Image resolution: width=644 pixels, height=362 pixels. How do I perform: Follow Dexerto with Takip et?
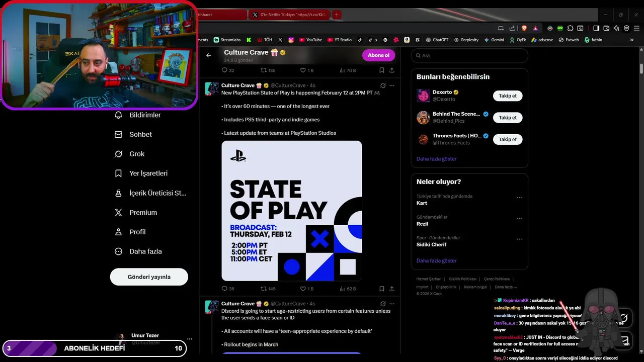point(508,96)
